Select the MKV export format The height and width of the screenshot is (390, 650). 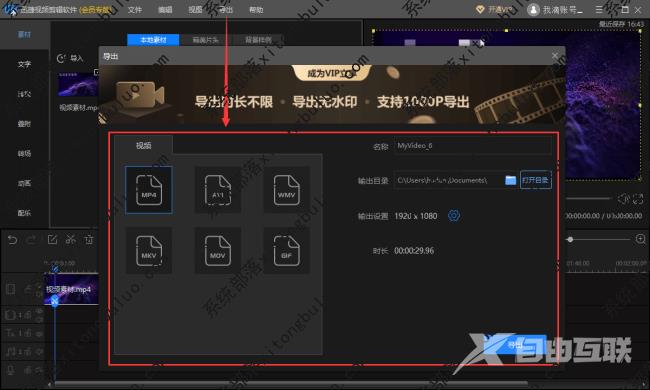coord(149,250)
